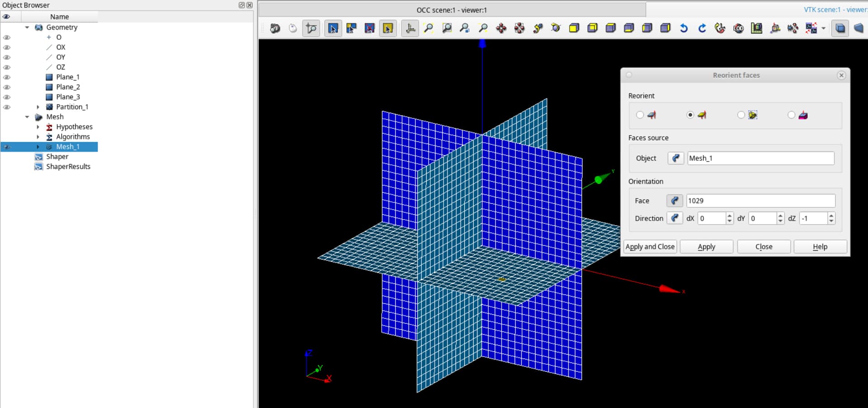Expand the Hypotheses tree node
Viewport: 868px width, 408px height.
tap(38, 127)
